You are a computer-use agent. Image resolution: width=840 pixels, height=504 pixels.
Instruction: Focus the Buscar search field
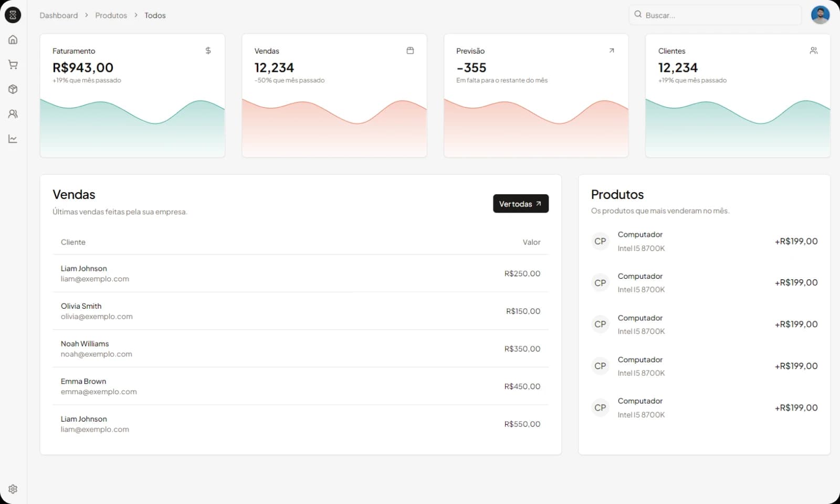coord(715,15)
